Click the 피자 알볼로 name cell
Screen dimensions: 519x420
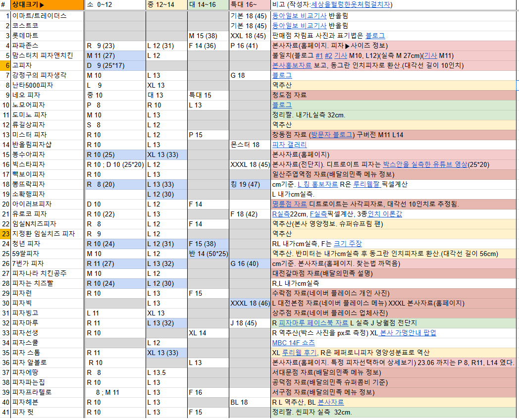48,363
